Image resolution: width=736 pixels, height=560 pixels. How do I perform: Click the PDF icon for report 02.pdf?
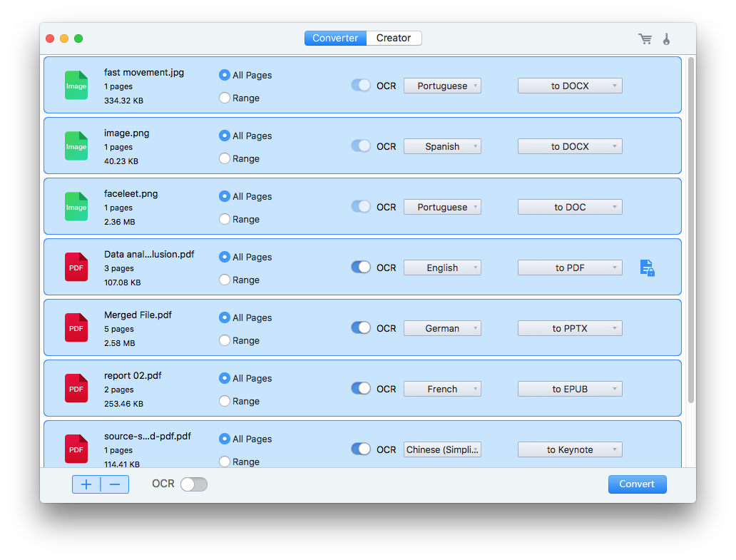(x=76, y=388)
